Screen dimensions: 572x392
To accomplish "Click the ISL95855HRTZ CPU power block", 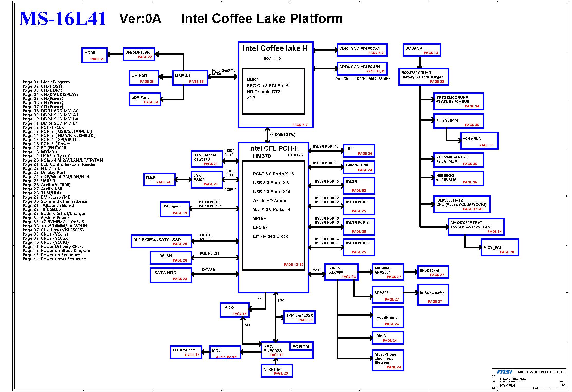I will 462,204.
